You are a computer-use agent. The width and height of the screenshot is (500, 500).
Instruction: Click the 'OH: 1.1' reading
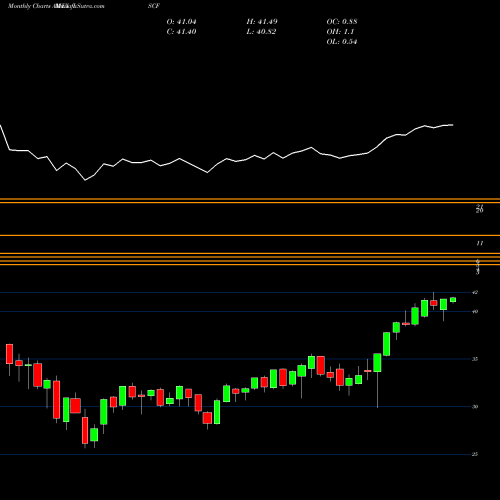(x=340, y=32)
